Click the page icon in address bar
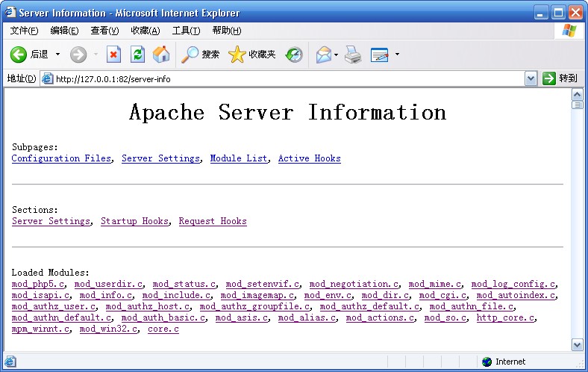Viewport: 588px width, 372px height. click(x=47, y=79)
